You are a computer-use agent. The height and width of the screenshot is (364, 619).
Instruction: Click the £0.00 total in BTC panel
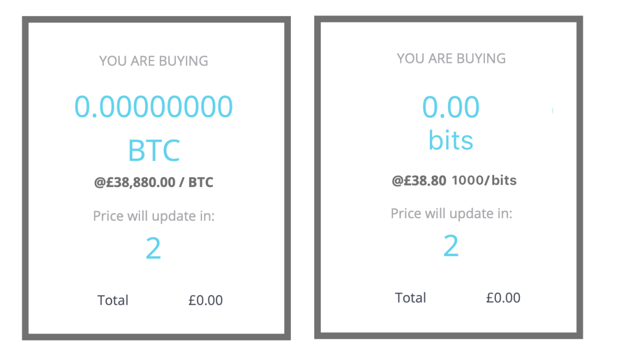(206, 300)
